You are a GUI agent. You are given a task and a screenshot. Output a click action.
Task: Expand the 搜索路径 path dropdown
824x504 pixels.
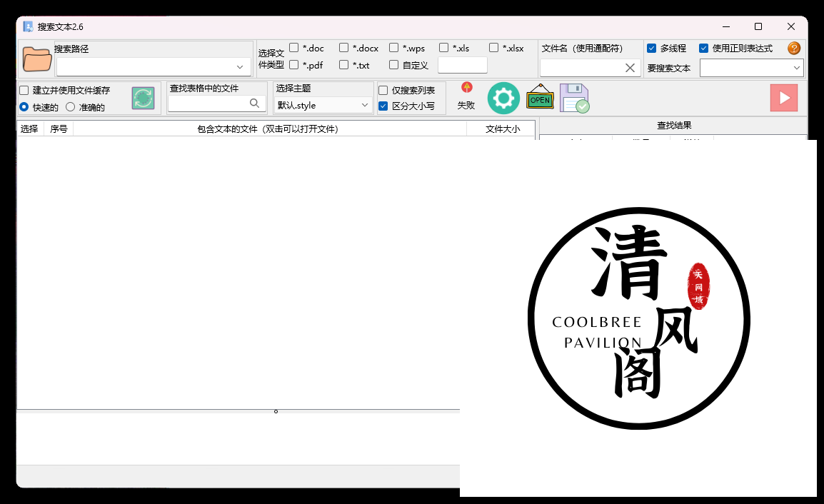pos(240,66)
